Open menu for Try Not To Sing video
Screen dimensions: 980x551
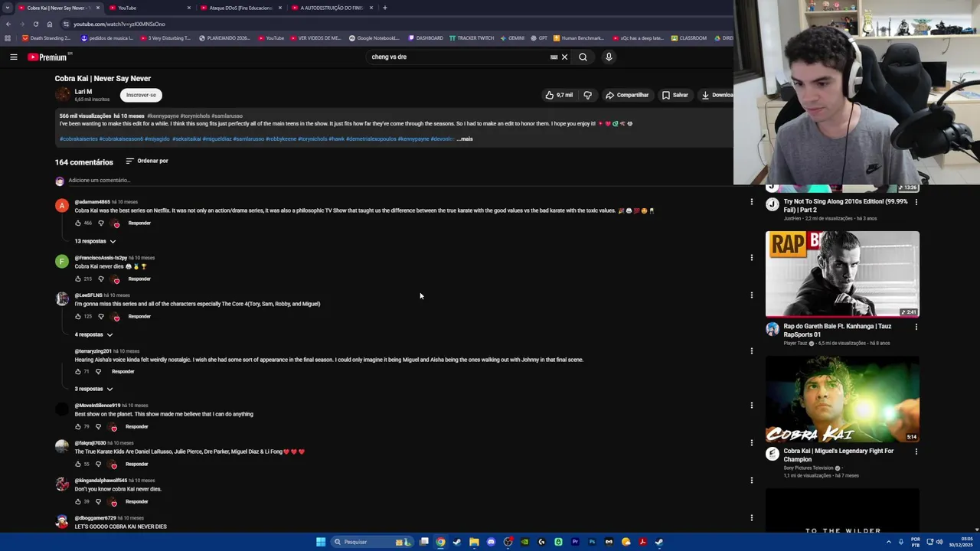click(916, 202)
